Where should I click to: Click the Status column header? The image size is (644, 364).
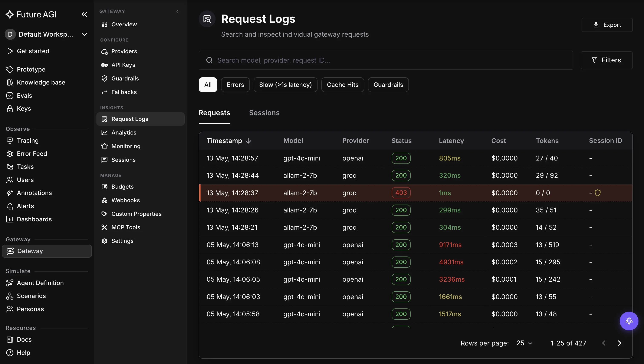(401, 141)
